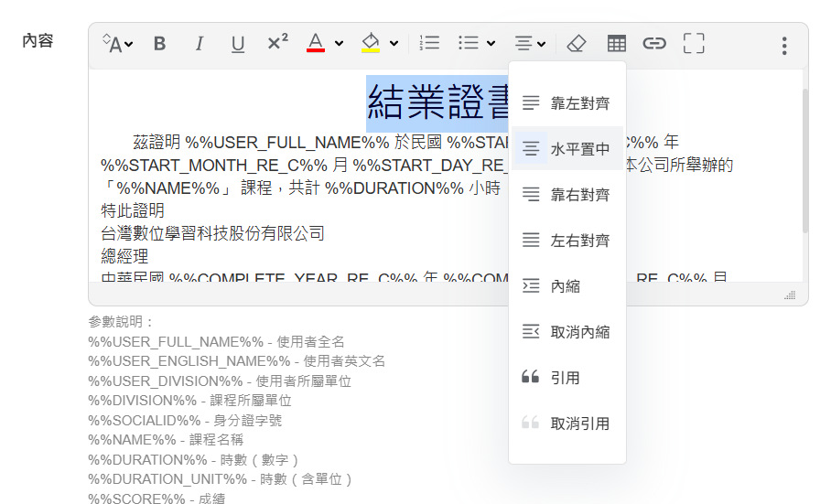Toggle italic text style
Image resolution: width=831 pixels, height=504 pixels.
pos(199,44)
